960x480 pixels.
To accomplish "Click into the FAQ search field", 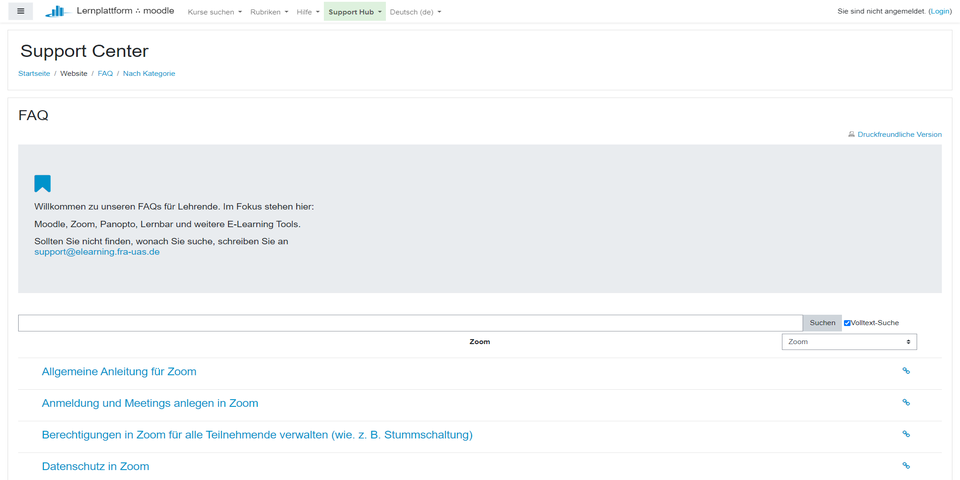I will 410,323.
